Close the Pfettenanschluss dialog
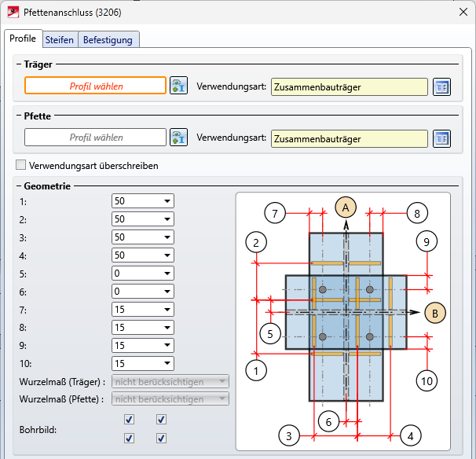This screenshot has width=476, height=459. 463,12
